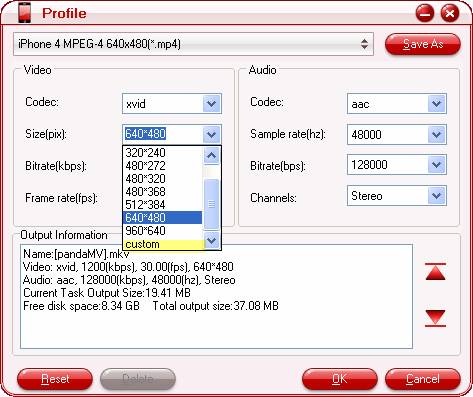This screenshot has width=473, height=397.
Task: Minimize the Profile dialog
Action: [x=425, y=14]
